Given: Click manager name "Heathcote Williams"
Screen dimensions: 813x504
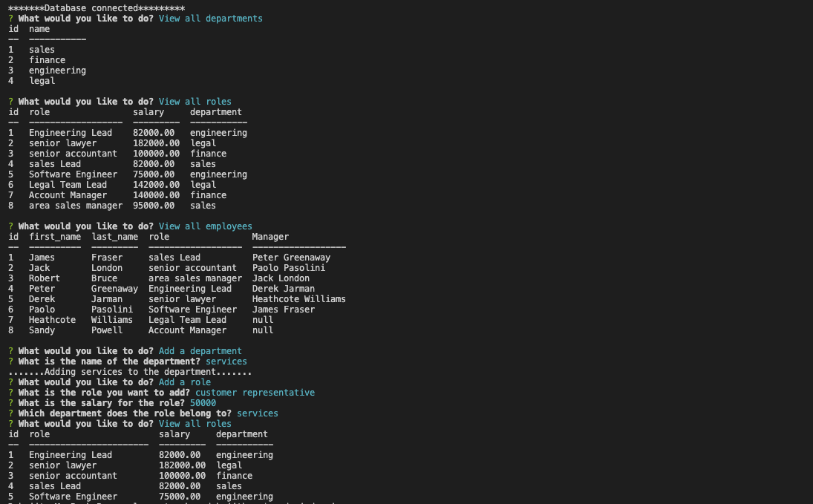Looking at the screenshot, I should coord(299,298).
